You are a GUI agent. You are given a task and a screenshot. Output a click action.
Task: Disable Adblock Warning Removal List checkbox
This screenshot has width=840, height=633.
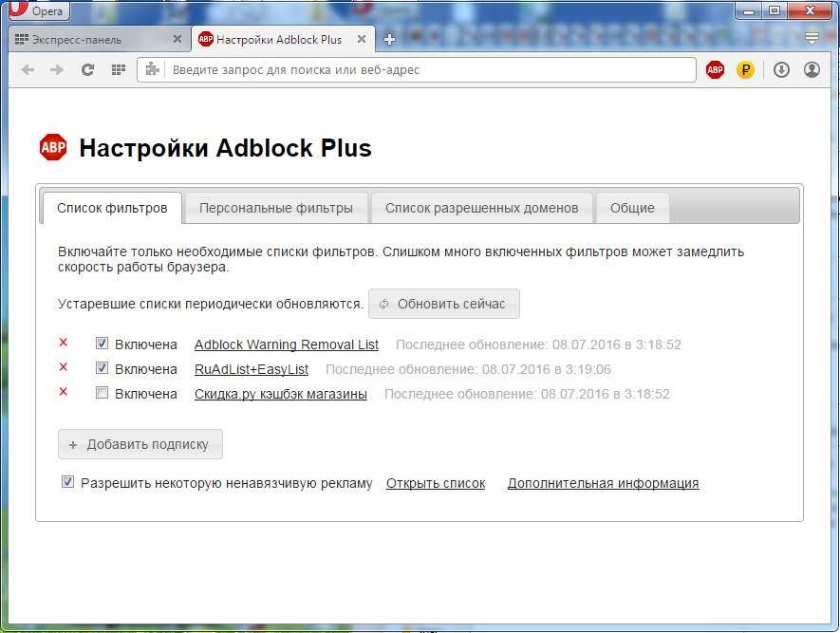click(x=102, y=344)
